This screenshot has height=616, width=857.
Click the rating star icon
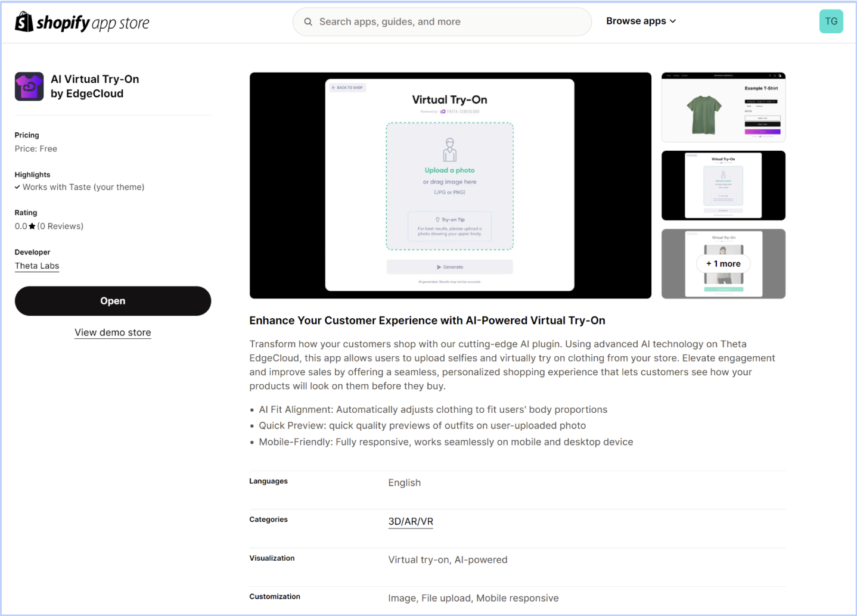point(32,226)
